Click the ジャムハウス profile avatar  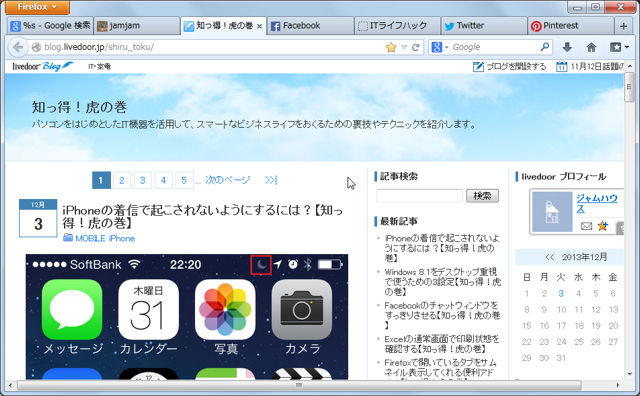point(552,212)
